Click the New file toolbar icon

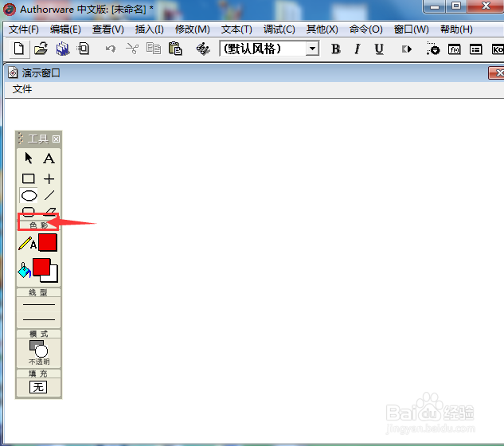point(19,49)
